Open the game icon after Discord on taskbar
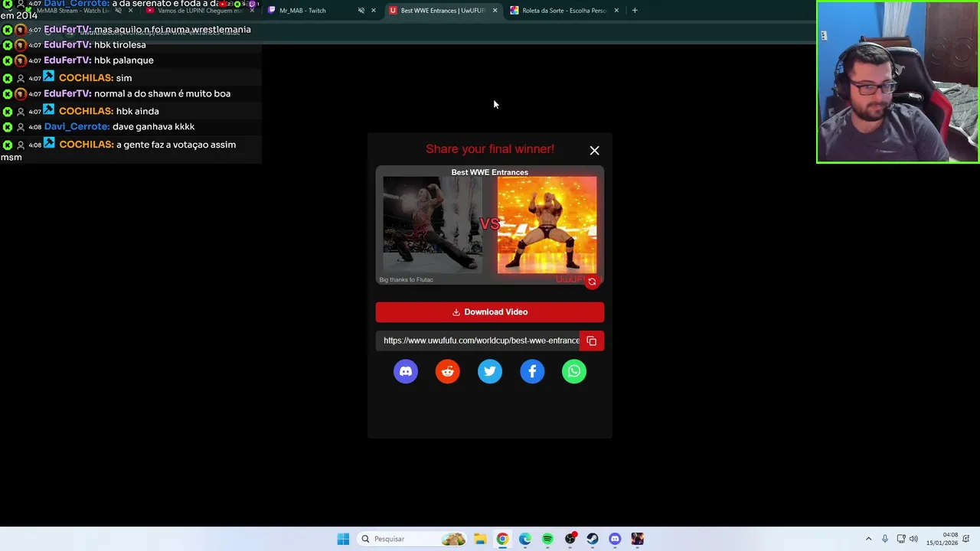 (638, 539)
